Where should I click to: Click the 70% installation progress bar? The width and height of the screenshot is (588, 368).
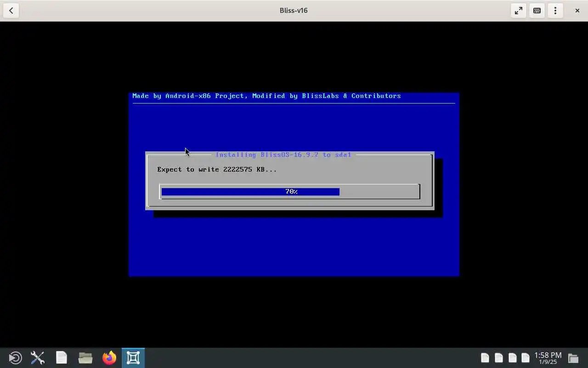290,191
